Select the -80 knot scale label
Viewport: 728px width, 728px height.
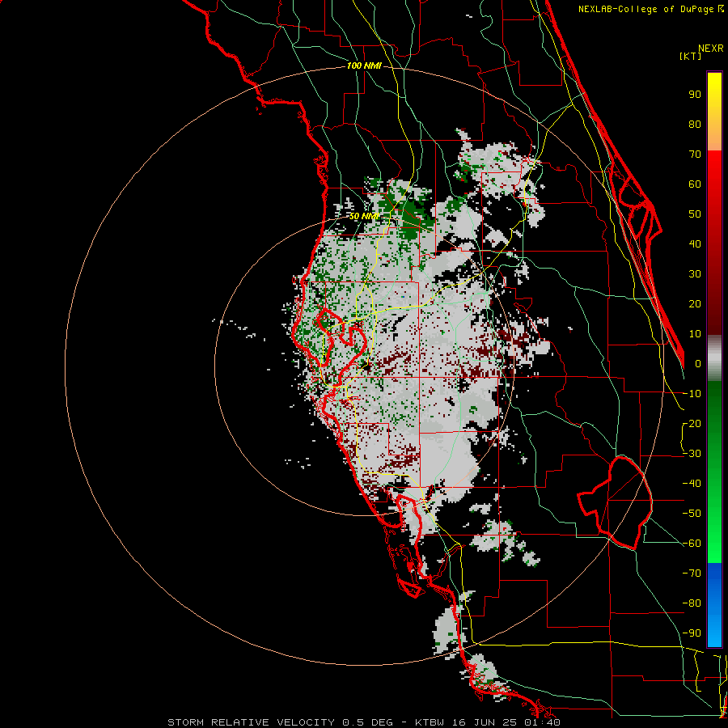click(692, 603)
